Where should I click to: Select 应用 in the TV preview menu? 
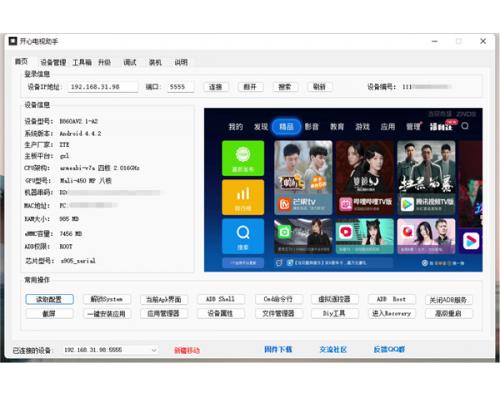tap(388, 127)
